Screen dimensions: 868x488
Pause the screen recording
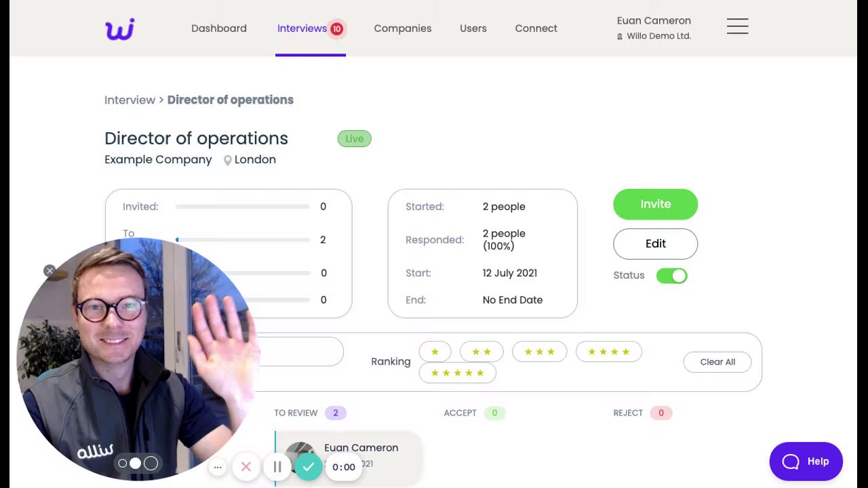tap(277, 466)
